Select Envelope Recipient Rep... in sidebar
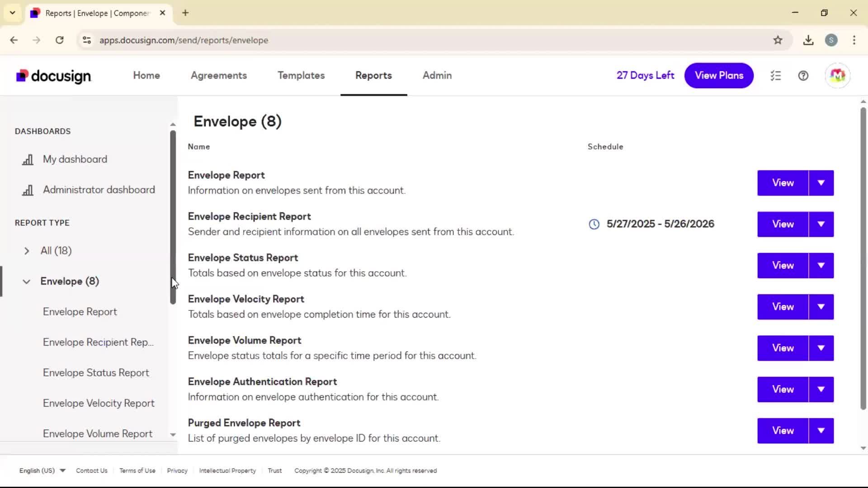 (x=98, y=343)
